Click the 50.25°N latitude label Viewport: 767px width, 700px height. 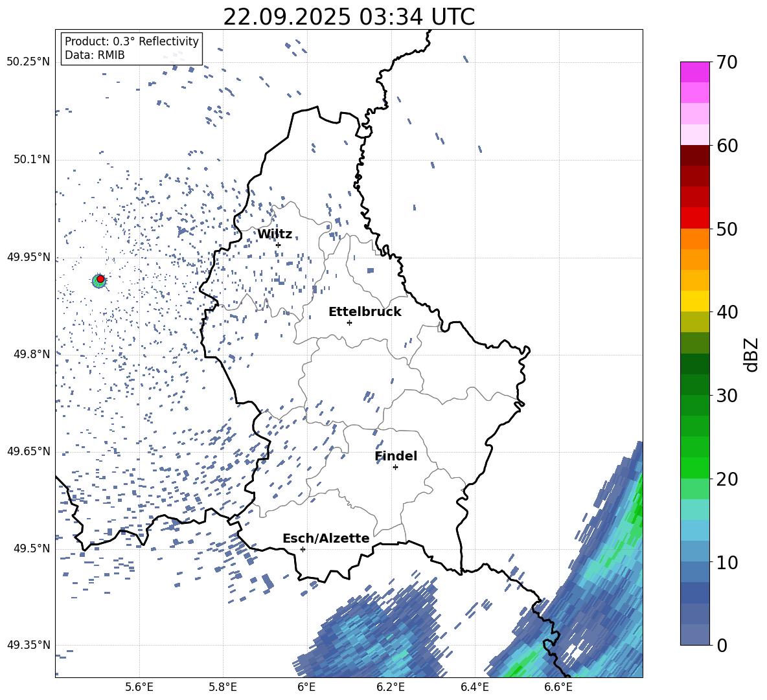29,62
